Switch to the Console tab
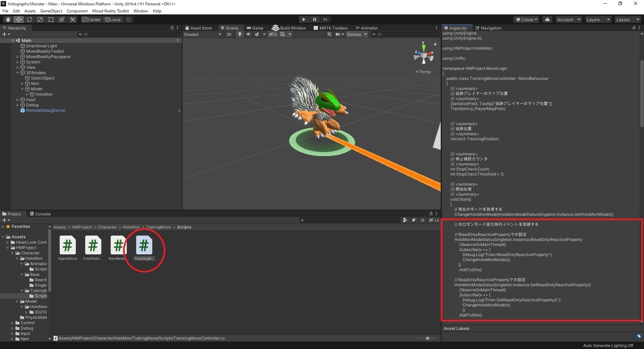The height and width of the screenshot is (349, 644). coord(40,214)
